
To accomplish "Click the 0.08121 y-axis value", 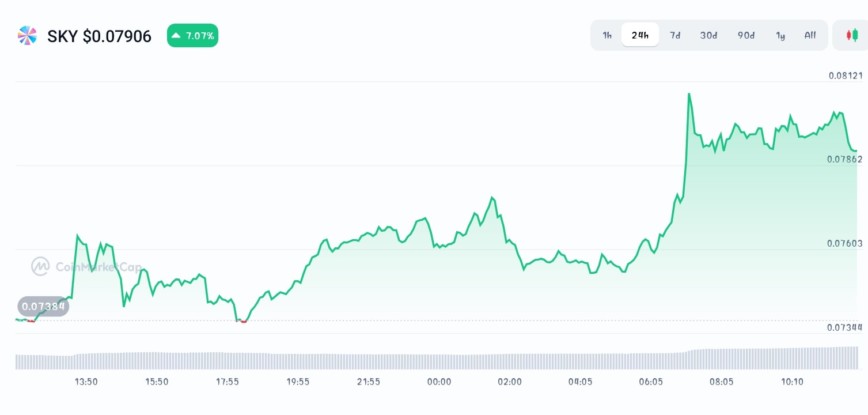I will point(846,76).
